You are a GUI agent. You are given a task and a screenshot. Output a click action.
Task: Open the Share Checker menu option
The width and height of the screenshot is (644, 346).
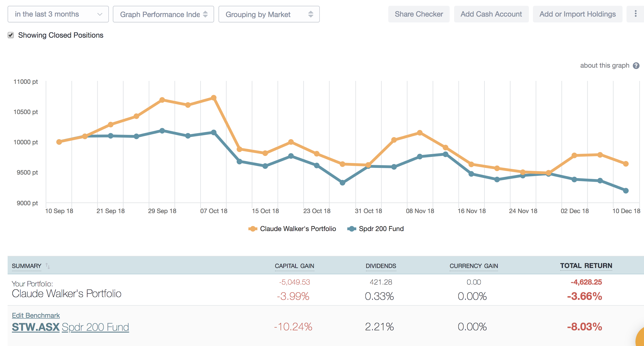(419, 14)
